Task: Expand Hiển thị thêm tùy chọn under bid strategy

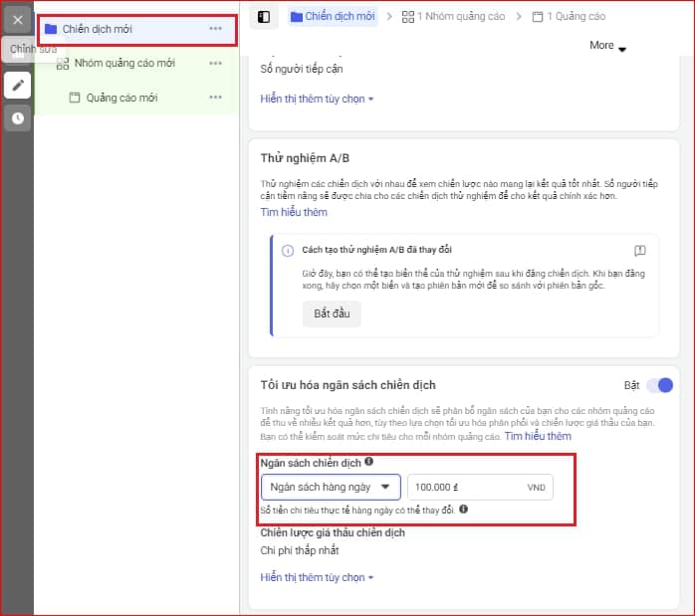Action: 317,577
